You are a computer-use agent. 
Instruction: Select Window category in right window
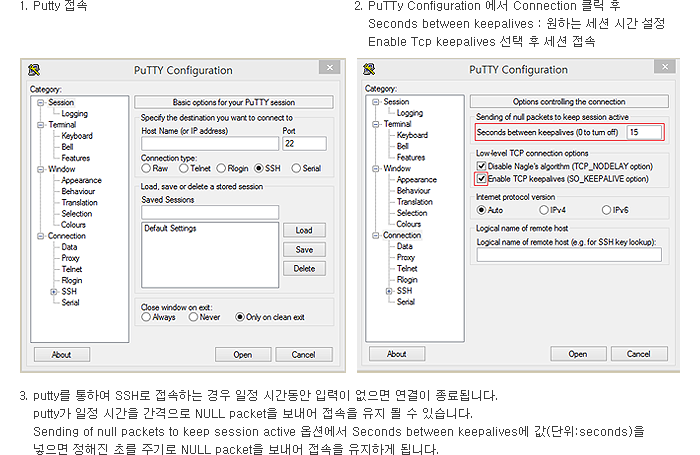point(397,169)
